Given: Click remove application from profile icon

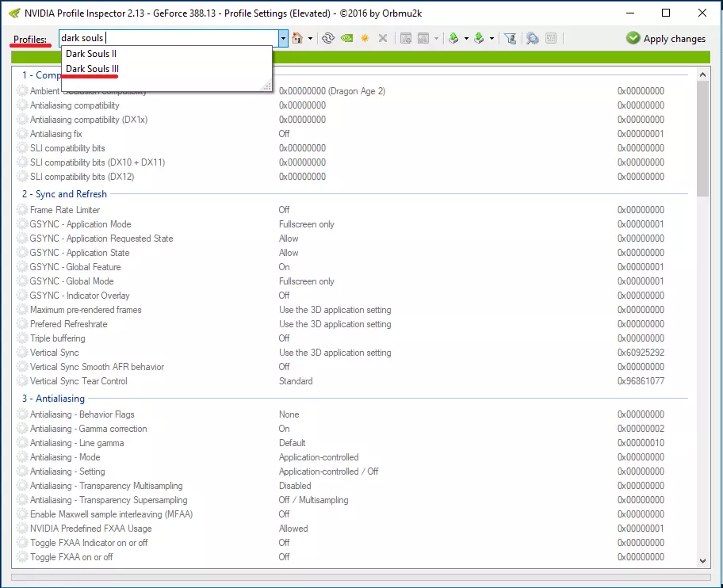Looking at the screenshot, I should click(x=423, y=38).
